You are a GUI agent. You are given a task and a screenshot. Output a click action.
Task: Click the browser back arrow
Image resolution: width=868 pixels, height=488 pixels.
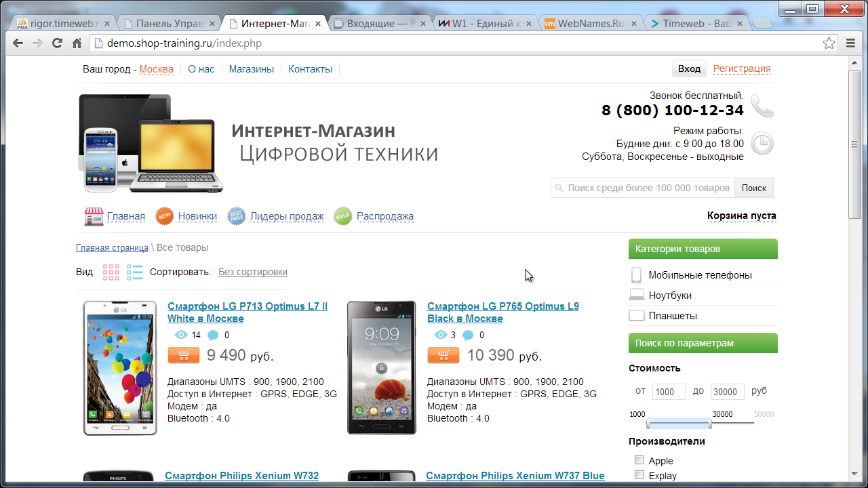pyautogui.click(x=18, y=43)
